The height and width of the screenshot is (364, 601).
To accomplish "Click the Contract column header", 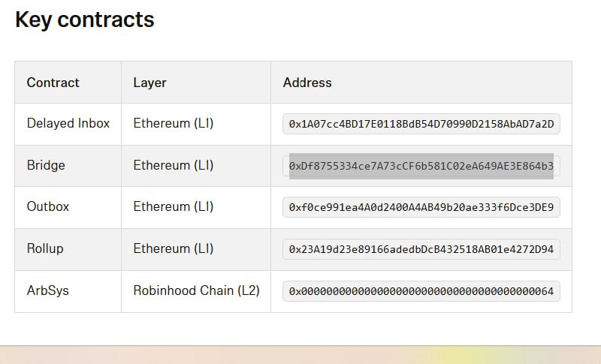I will [x=53, y=83].
